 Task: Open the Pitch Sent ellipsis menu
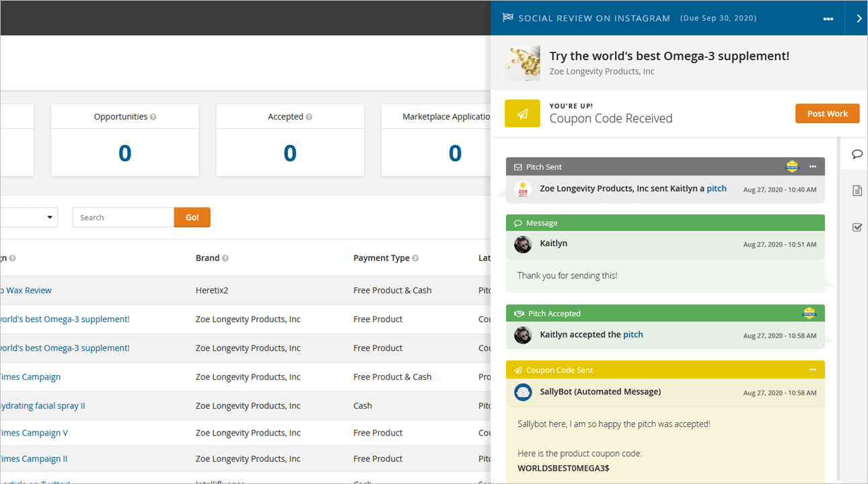(813, 166)
